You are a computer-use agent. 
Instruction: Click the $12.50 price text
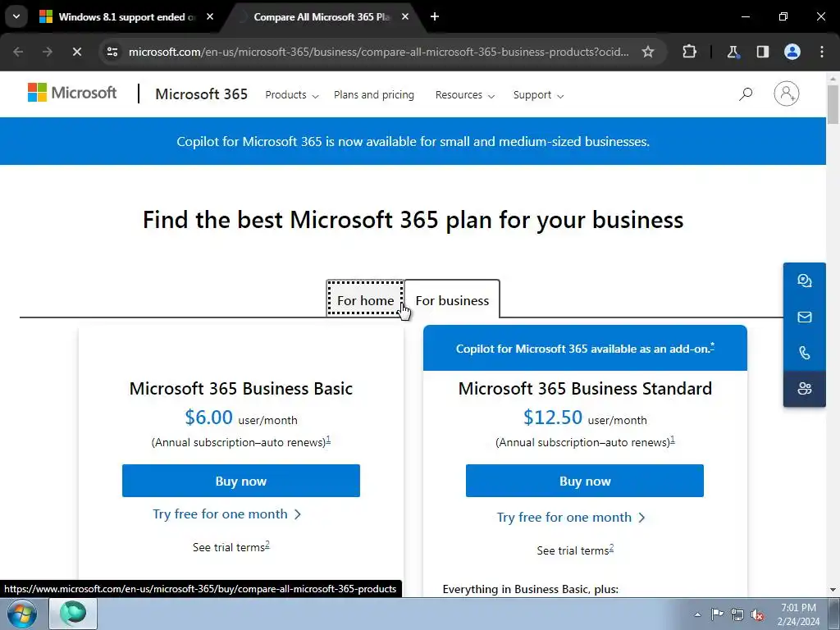click(552, 417)
